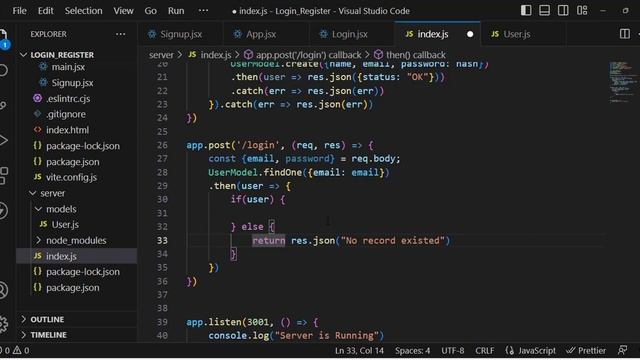
Task: Click server breadcrumb segment
Action: 161,55
